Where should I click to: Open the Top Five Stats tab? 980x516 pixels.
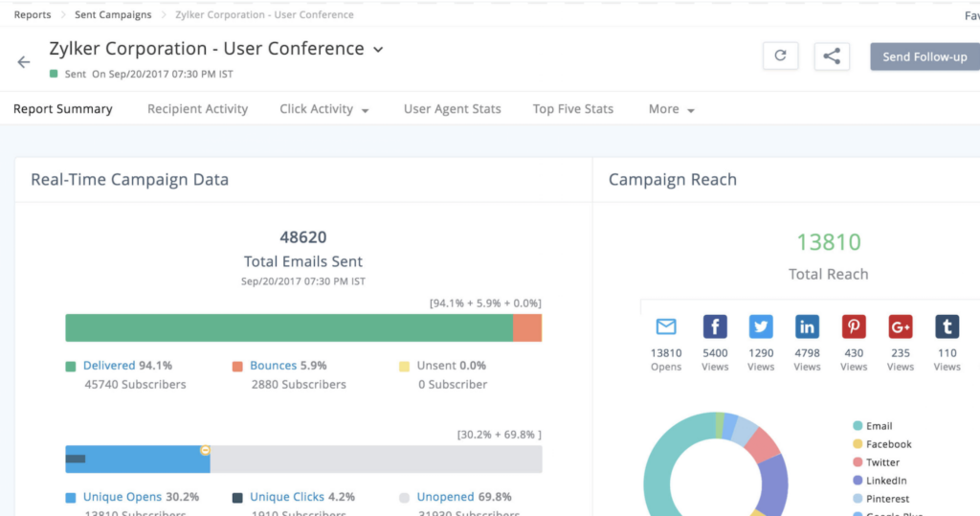pos(573,109)
